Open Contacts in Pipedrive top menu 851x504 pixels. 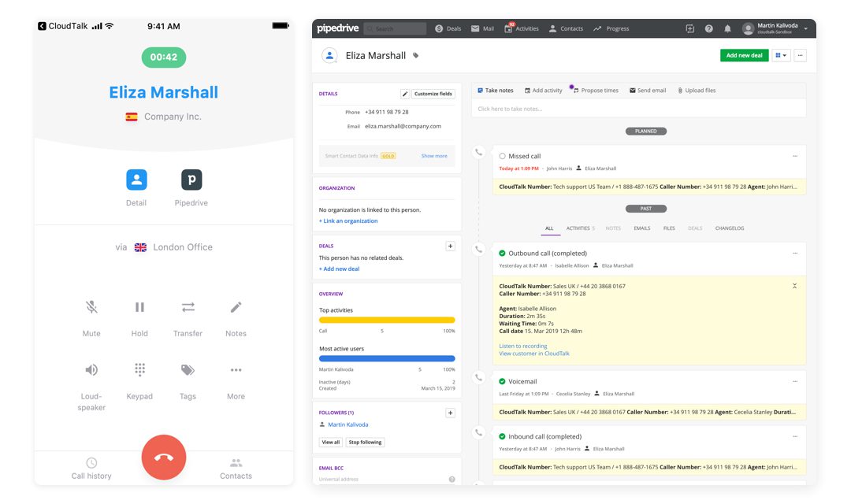coord(566,29)
